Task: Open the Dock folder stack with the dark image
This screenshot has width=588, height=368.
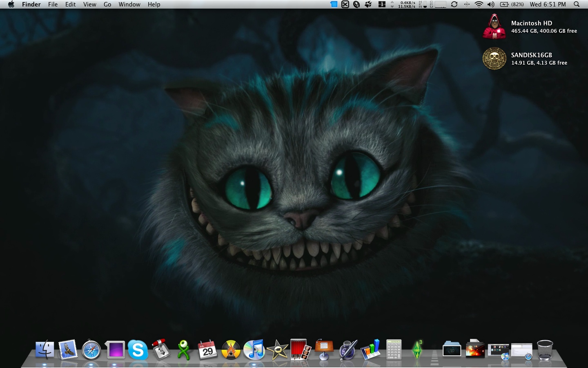Action: pos(452,350)
